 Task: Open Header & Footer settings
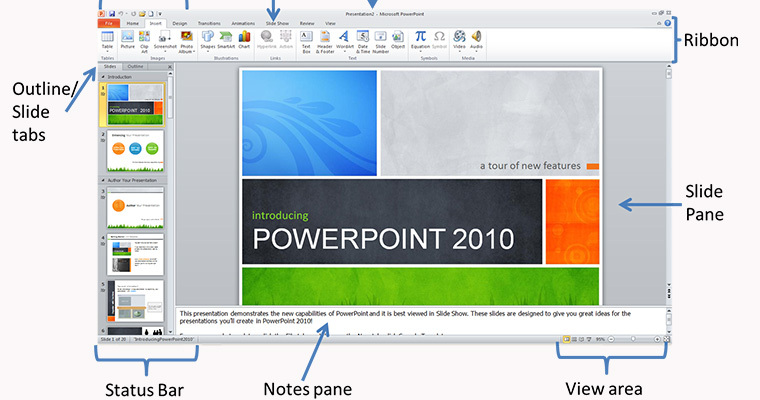[x=325, y=42]
